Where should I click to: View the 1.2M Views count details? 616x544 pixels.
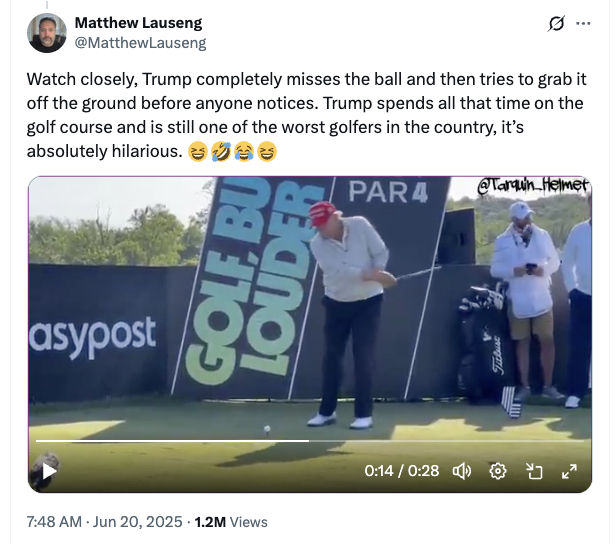click(231, 522)
